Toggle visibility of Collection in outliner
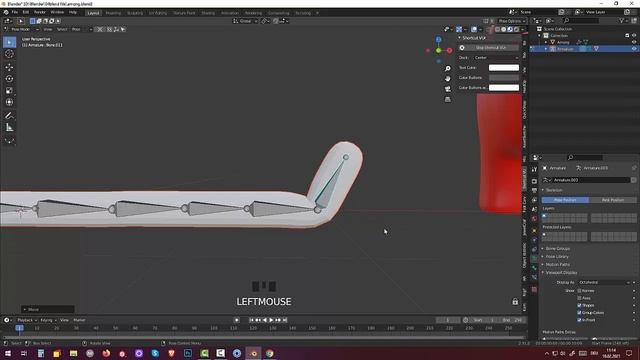The width and height of the screenshot is (640, 360). click(x=634, y=36)
